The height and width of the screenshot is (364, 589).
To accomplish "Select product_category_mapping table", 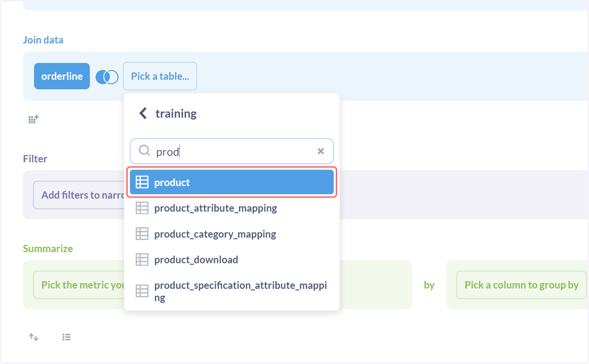I will [232, 234].
